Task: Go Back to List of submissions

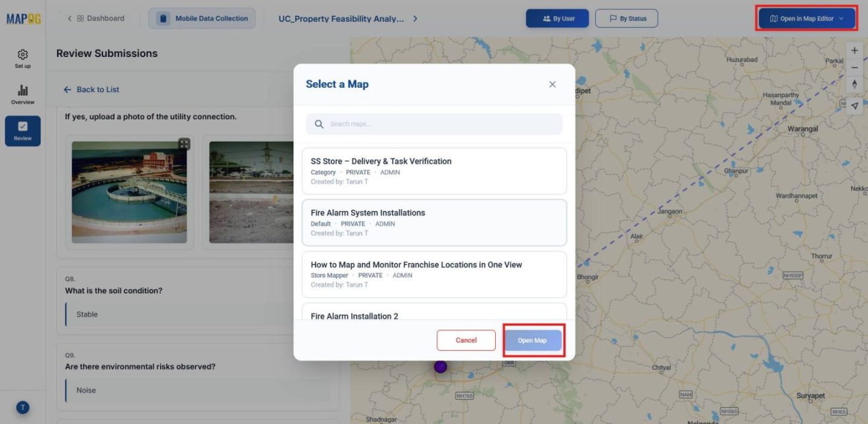Action: pyautogui.click(x=91, y=89)
